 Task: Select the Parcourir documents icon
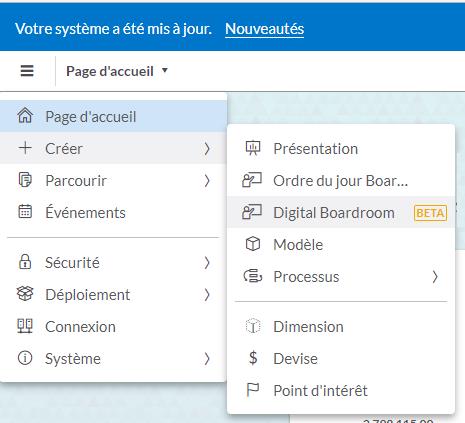tap(25, 180)
